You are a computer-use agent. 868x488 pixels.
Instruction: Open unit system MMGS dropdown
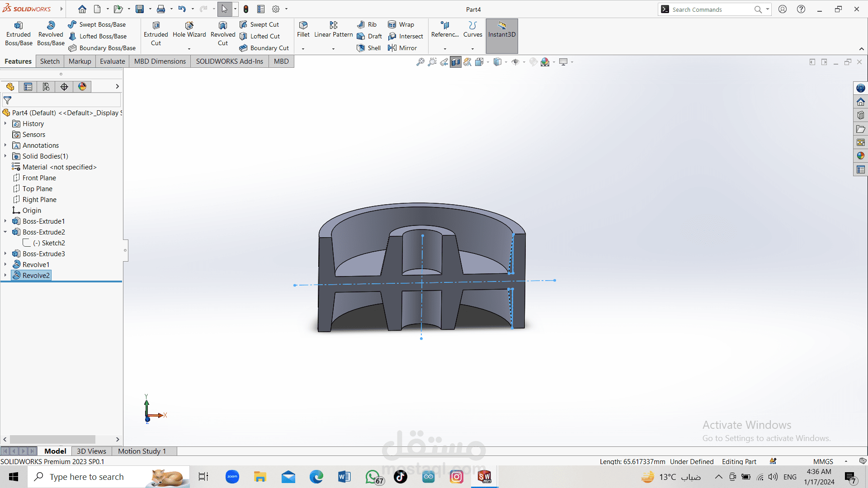(x=846, y=461)
